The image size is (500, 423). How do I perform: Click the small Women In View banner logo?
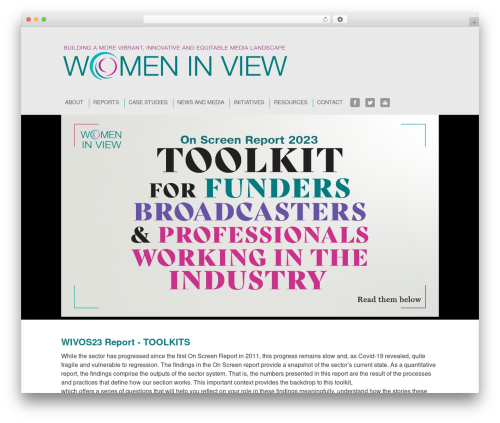(x=101, y=139)
